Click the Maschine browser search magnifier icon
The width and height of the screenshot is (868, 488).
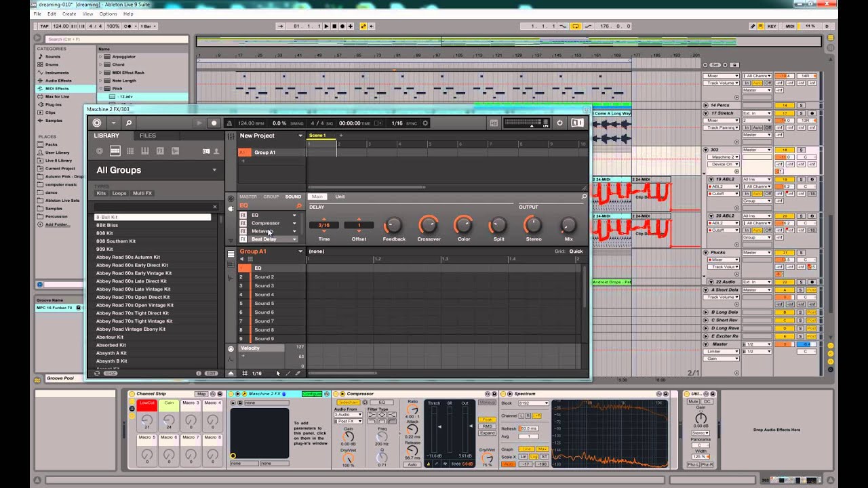pyautogui.click(x=128, y=123)
